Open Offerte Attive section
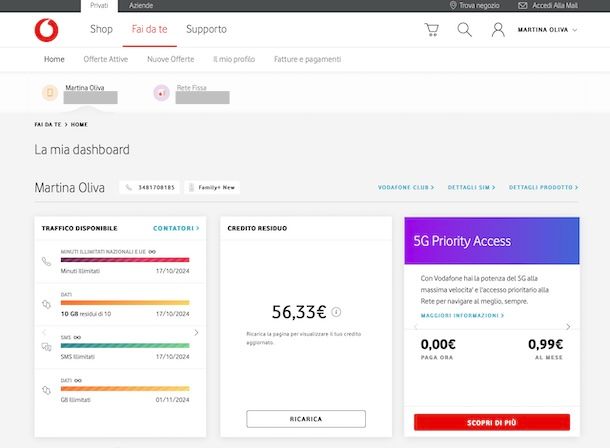The width and height of the screenshot is (610, 448). tap(105, 59)
